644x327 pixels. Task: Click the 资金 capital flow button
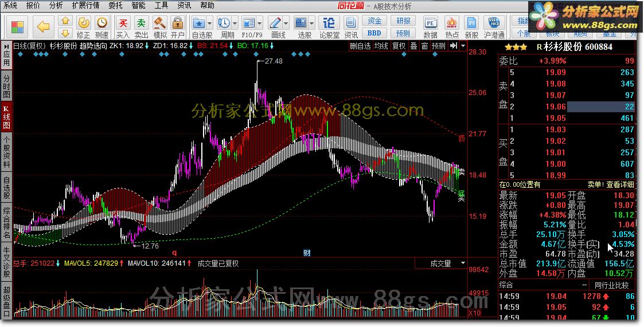(x=374, y=21)
